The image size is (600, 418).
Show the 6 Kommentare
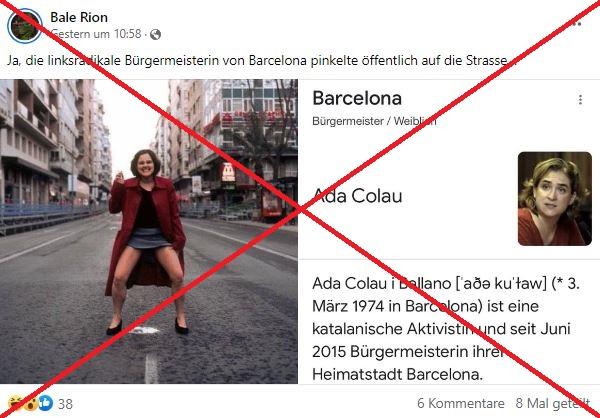(461, 403)
